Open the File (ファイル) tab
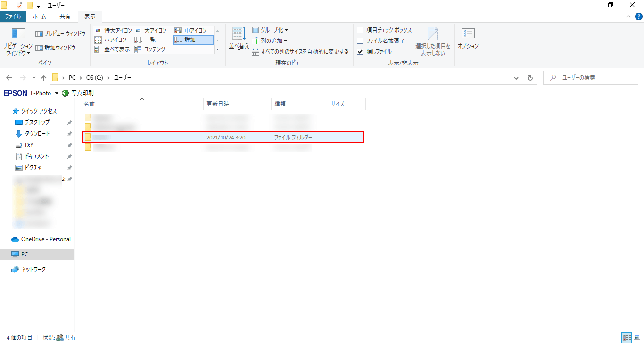This screenshot has width=644, height=343. pos(13,16)
